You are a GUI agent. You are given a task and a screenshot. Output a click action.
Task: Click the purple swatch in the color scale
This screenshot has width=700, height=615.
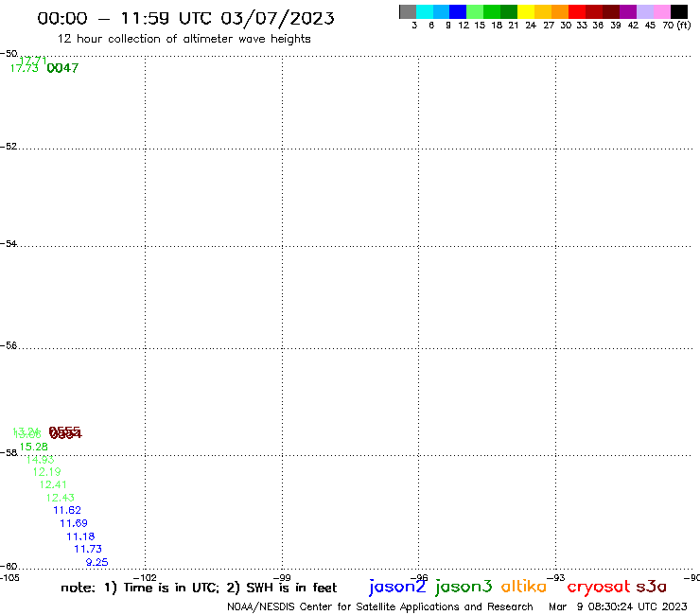coord(628,11)
